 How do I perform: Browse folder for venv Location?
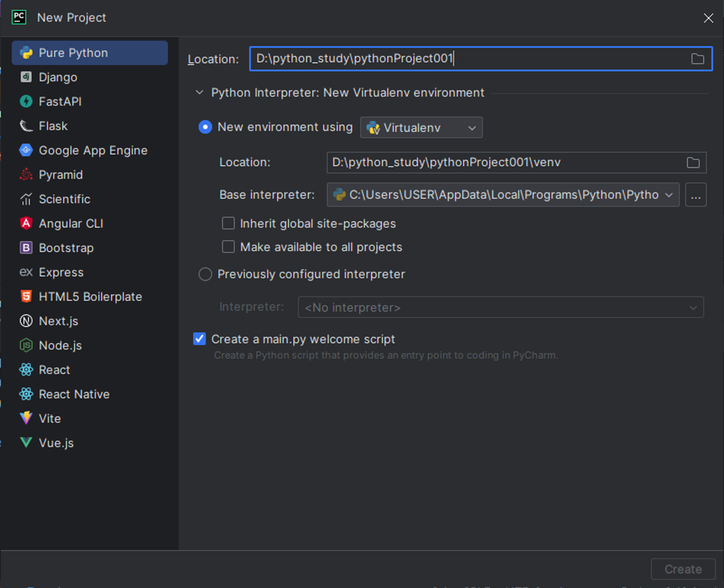click(x=693, y=163)
